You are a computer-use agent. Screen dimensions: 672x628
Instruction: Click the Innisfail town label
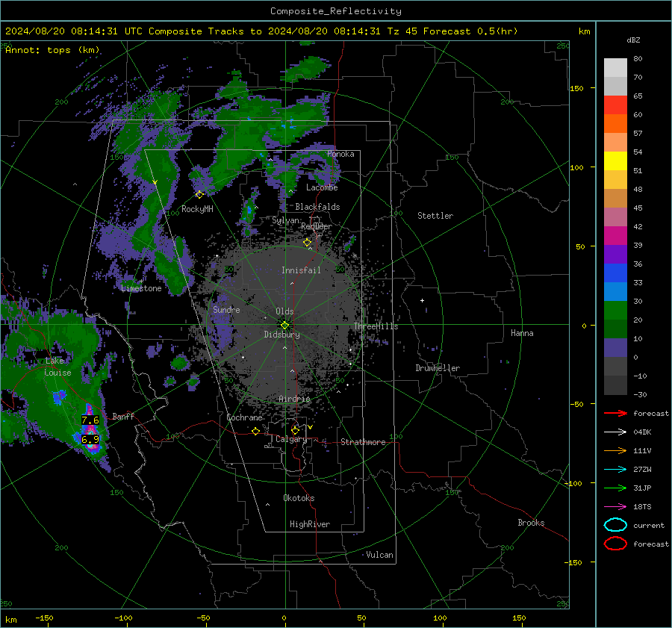[301, 270]
